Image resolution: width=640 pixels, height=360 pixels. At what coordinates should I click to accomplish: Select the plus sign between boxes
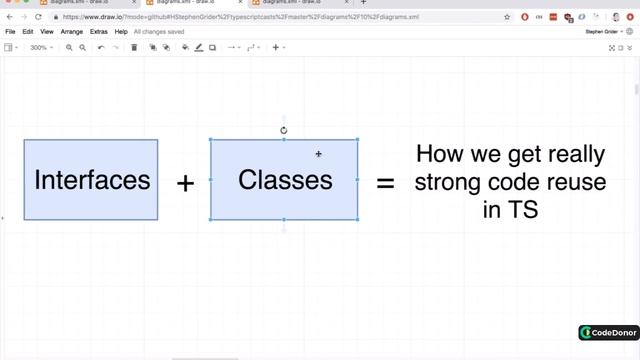[x=185, y=183]
